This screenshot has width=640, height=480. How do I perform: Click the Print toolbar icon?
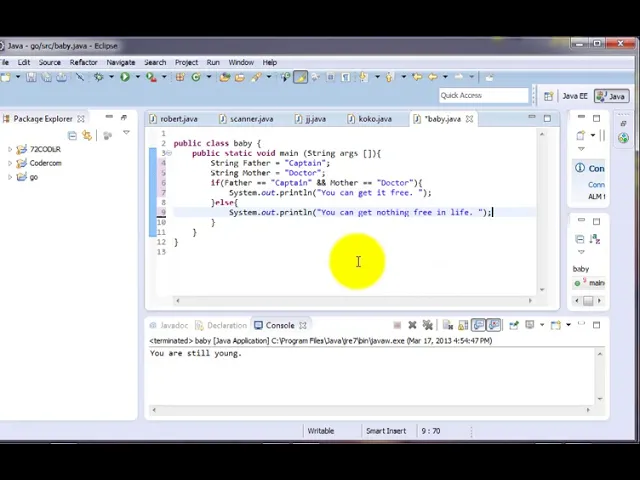[62, 77]
